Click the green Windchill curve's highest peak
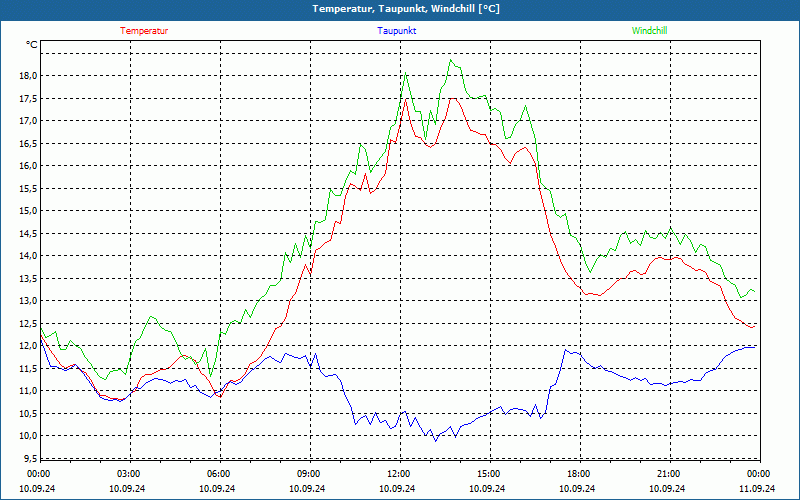 [451, 60]
